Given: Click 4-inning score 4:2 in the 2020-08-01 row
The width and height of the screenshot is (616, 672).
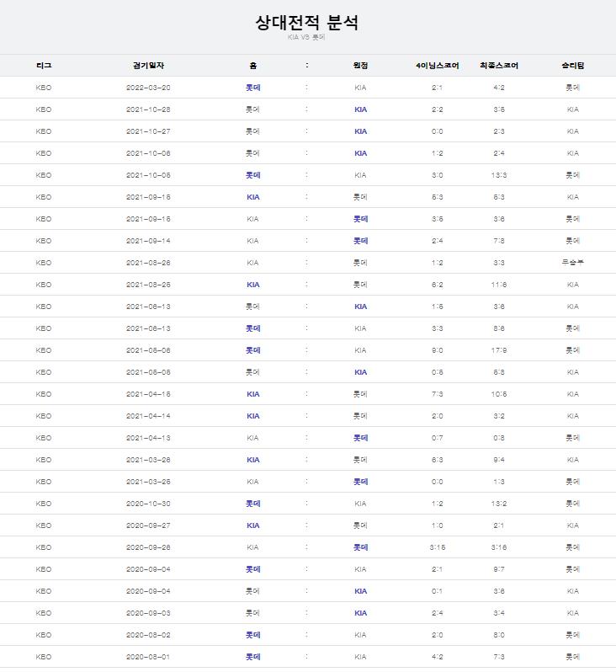Looking at the screenshot, I should (437, 657).
